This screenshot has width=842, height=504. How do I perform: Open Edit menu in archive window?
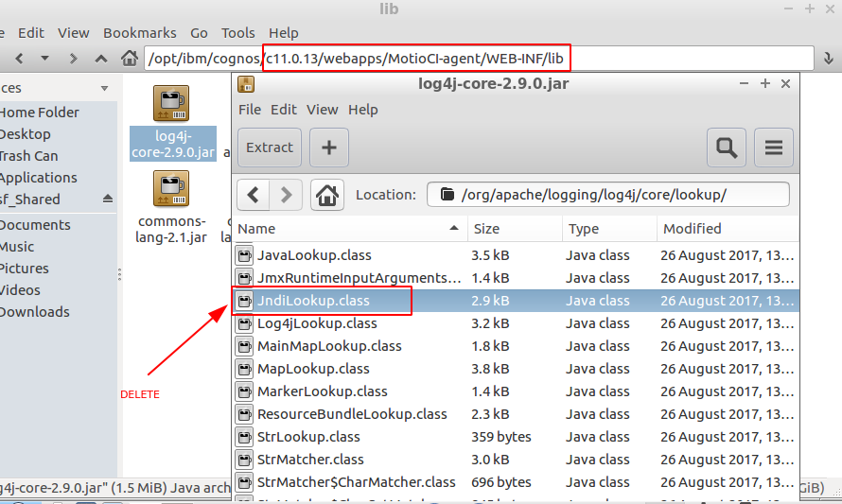[284, 110]
